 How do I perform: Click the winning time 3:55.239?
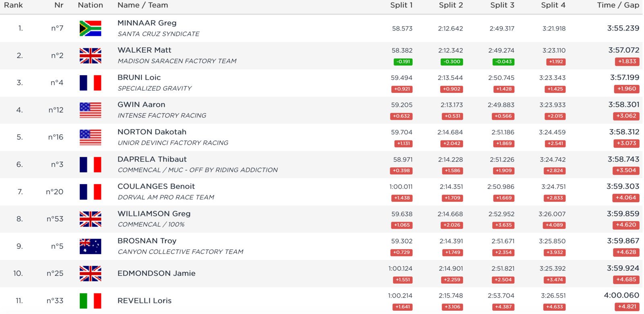pos(623,28)
